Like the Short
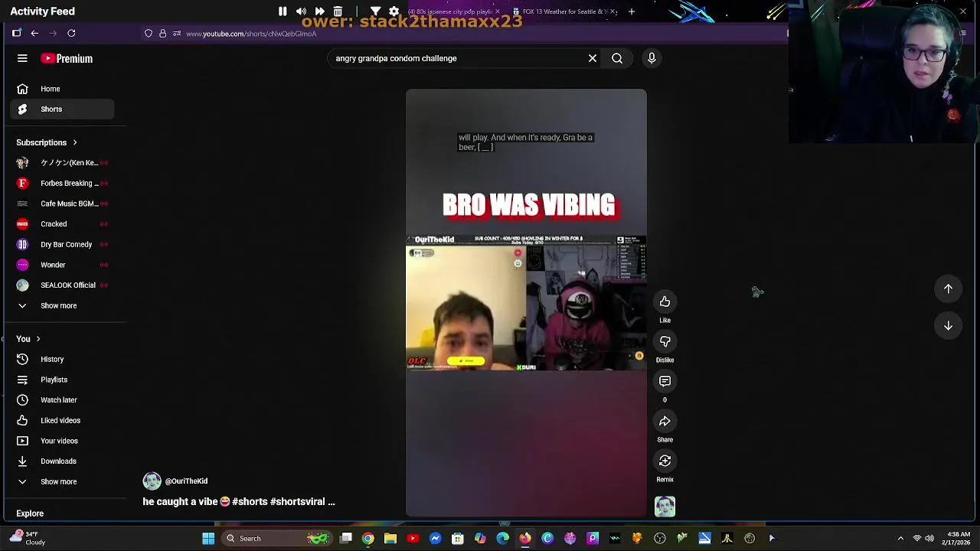 point(665,302)
